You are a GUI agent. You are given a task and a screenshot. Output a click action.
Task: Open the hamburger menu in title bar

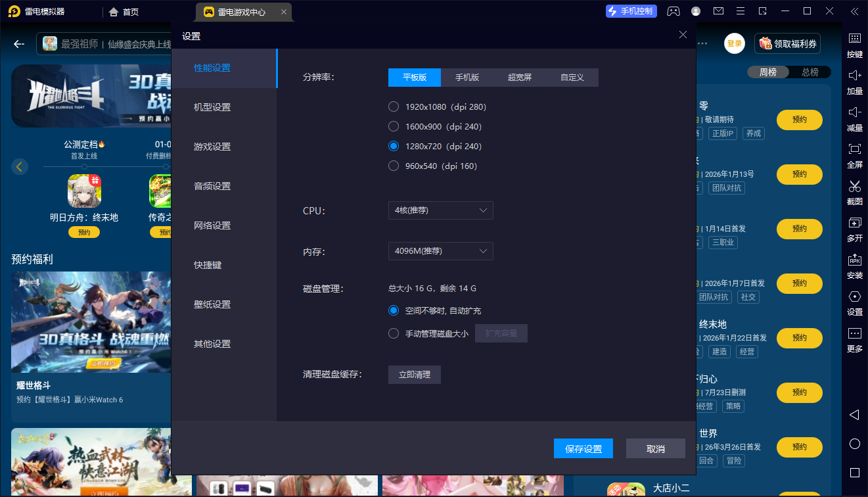tap(741, 11)
